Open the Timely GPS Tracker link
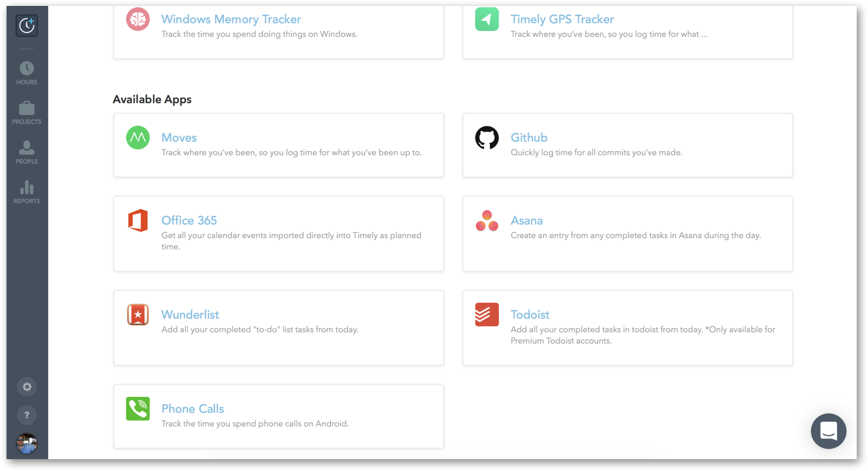The image size is (868, 471). [x=561, y=19]
